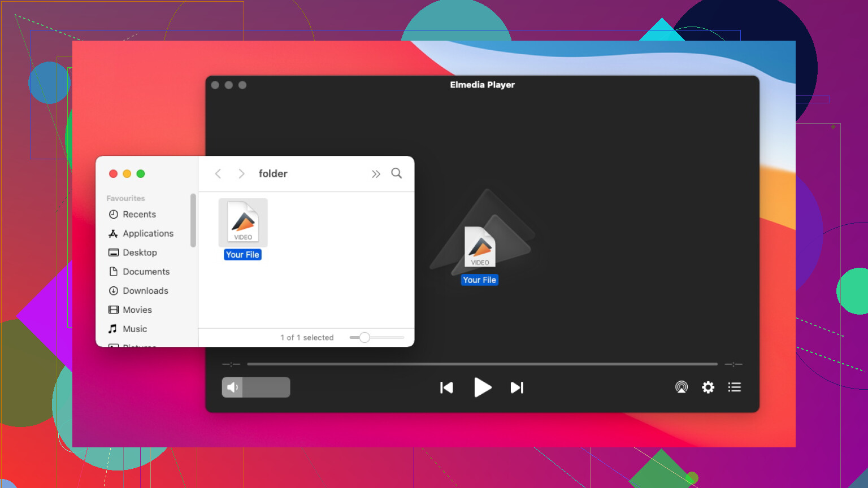Open Applications in the Finder sidebar
This screenshot has height=488, width=868.
(147, 234)
